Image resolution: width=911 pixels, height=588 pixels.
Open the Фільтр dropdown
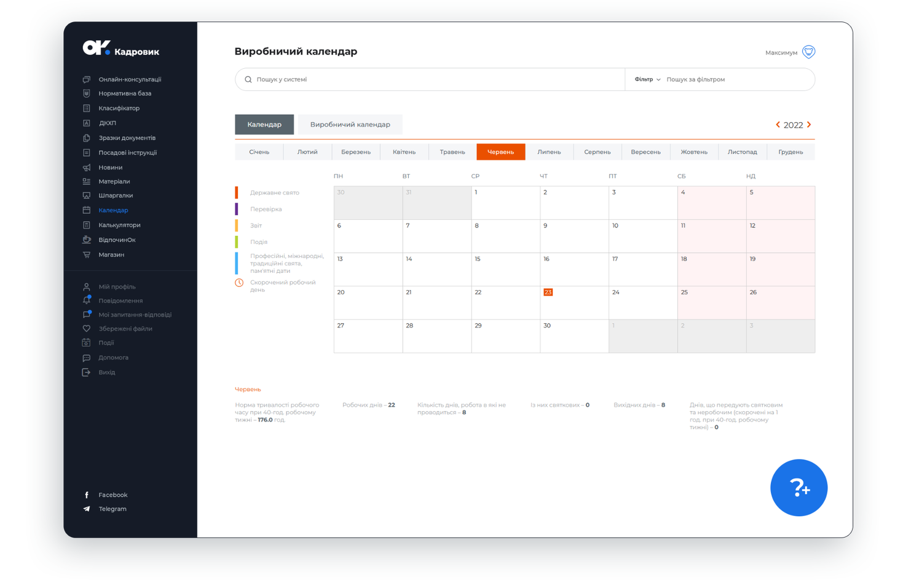(x=647, y=79)
